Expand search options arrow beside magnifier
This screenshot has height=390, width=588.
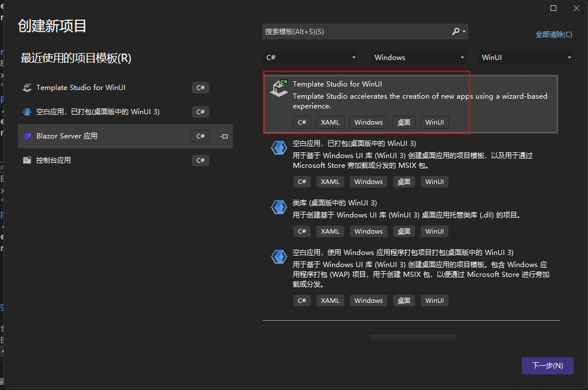pos(464,32)
